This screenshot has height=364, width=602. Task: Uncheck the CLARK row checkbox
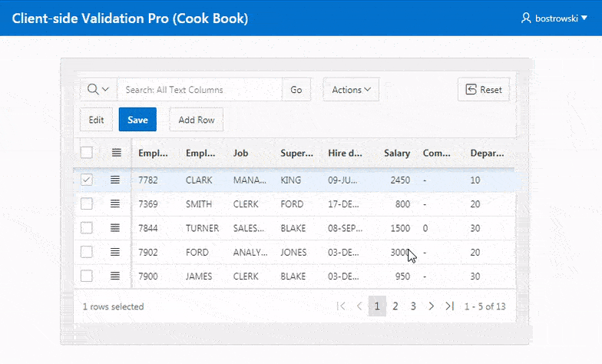pyautogui.click(x=87, y=180)
